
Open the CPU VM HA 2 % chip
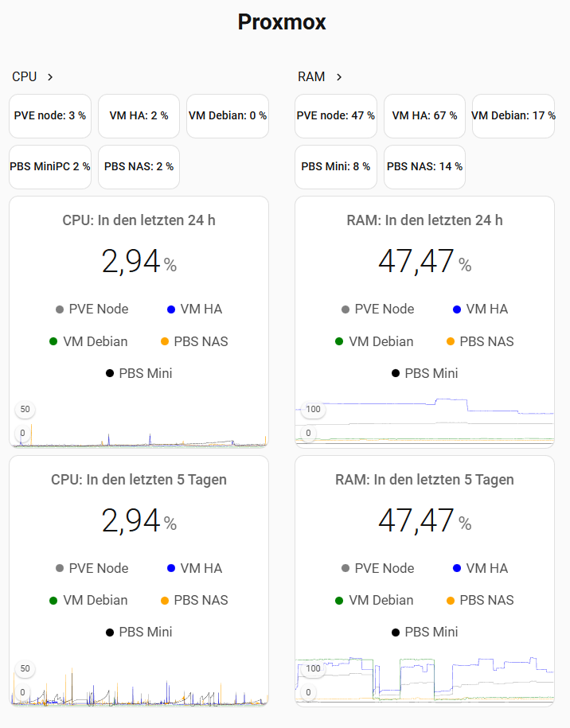[x=139, y=116]
